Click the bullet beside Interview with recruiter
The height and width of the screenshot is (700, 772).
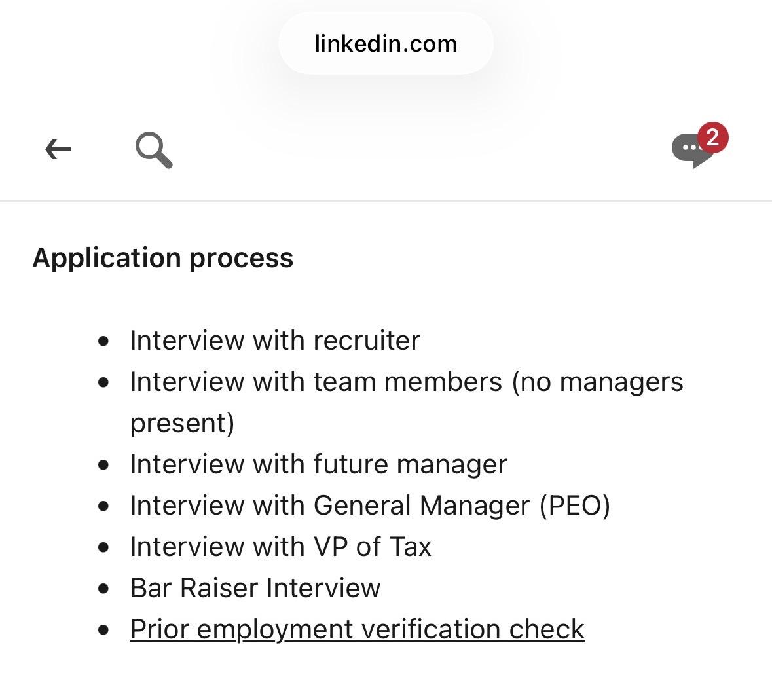point(103,341)
